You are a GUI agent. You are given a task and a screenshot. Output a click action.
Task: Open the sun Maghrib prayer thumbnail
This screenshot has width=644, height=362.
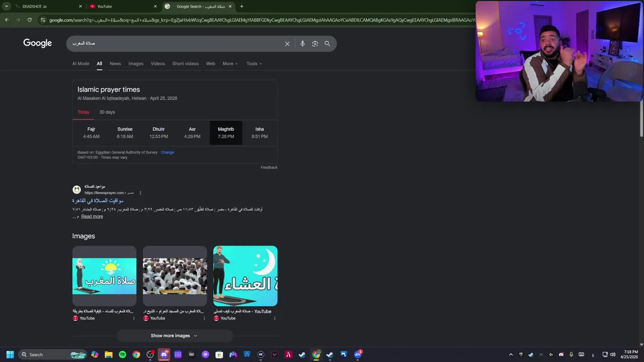(x=104, y=276)
